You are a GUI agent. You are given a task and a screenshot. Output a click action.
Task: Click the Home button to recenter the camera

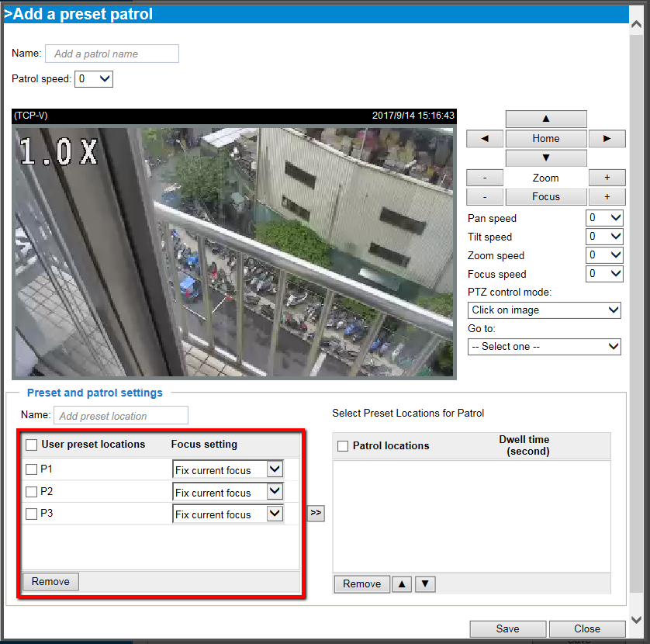coord(545,138)
